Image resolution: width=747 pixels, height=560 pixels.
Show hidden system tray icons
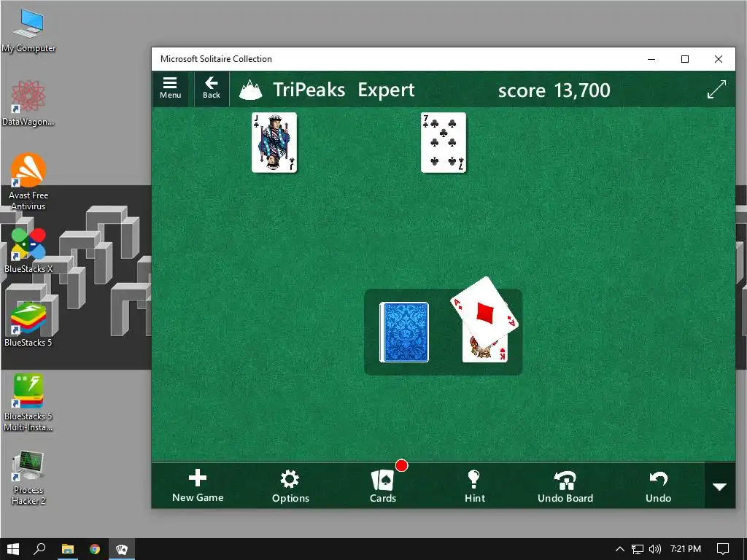620,549
